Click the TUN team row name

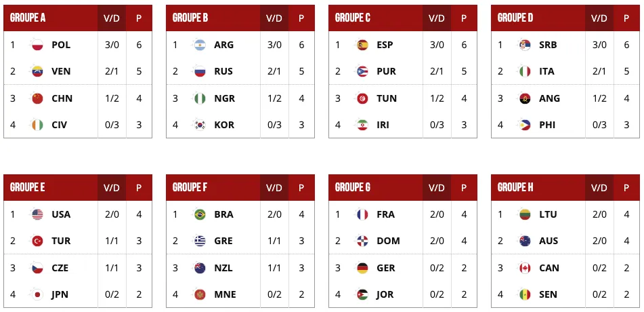(387, 98)
